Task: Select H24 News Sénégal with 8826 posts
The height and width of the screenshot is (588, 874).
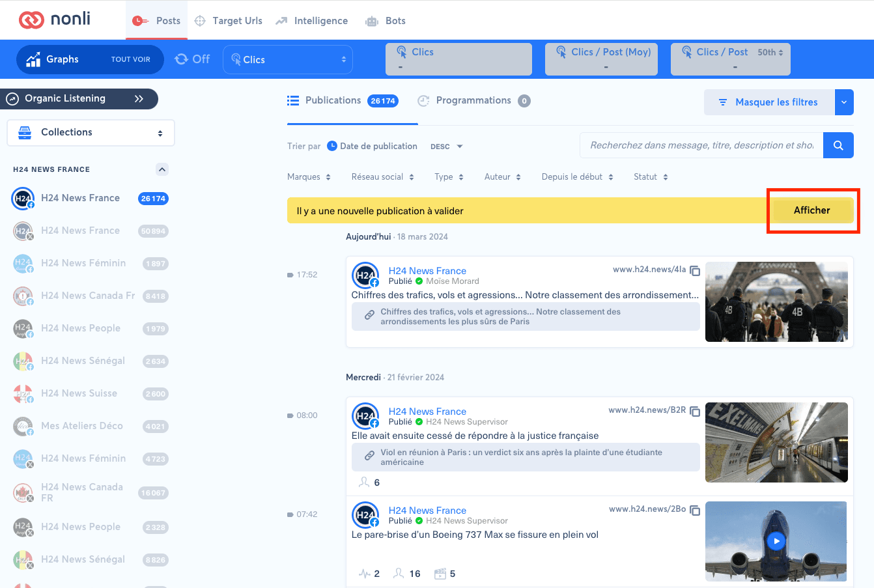Action: 91,559
